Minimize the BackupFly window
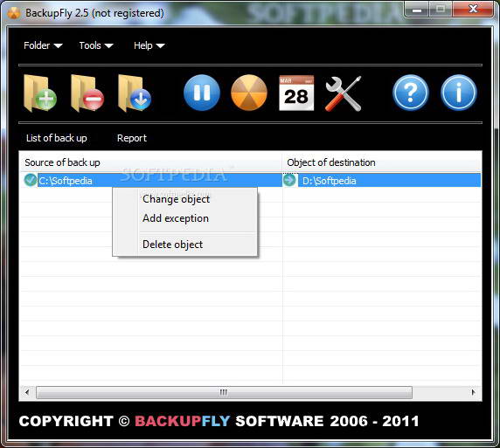 point(417,10)
